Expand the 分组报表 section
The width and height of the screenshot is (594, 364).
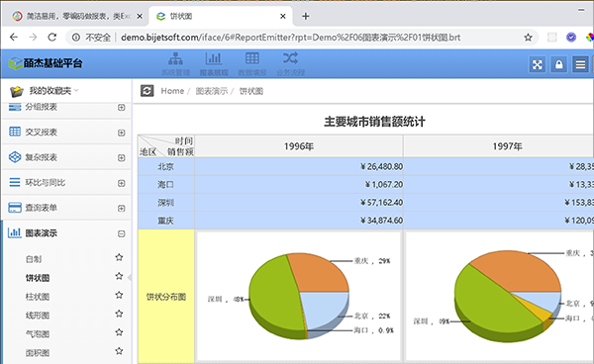tap(121, 108)
